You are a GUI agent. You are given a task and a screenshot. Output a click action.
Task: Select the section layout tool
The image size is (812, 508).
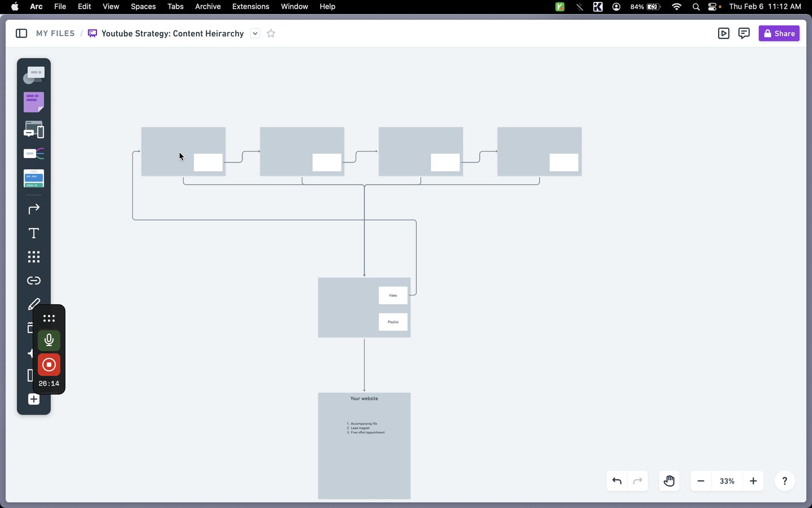coord(33,178)
